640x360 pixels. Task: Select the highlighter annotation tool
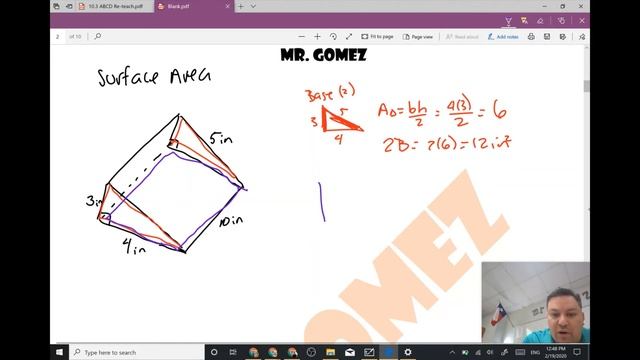(x=524, y=21)
